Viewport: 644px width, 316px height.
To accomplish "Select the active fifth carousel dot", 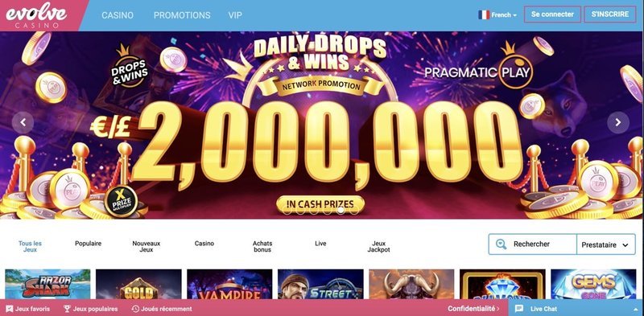I will (341, 211).
